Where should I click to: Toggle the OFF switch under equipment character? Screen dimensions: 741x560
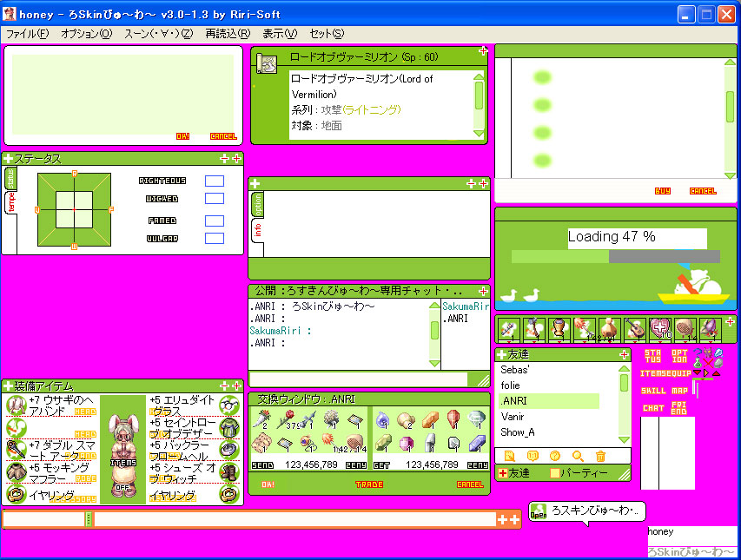tap(122, 487)
